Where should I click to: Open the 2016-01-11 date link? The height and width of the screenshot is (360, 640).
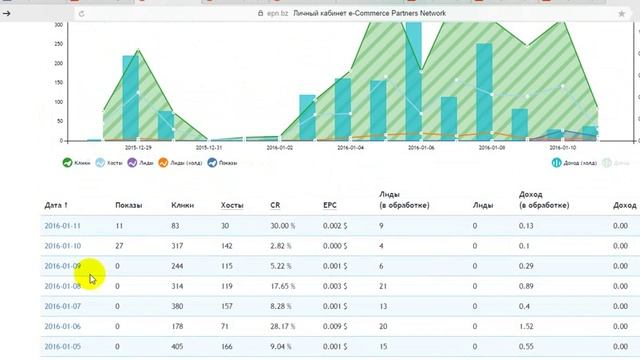pyautogui.click(x=62, y=226)
